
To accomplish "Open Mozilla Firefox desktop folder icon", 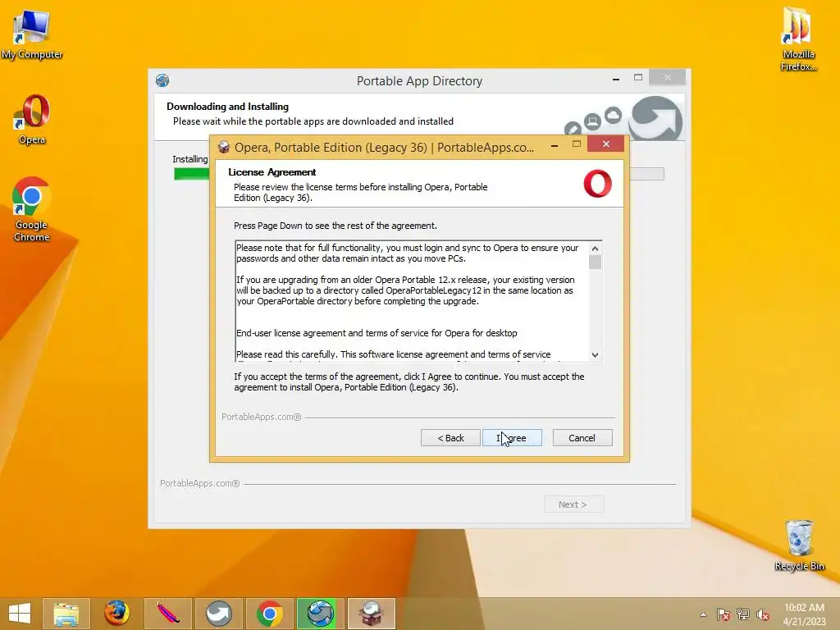I will [798, 39].
